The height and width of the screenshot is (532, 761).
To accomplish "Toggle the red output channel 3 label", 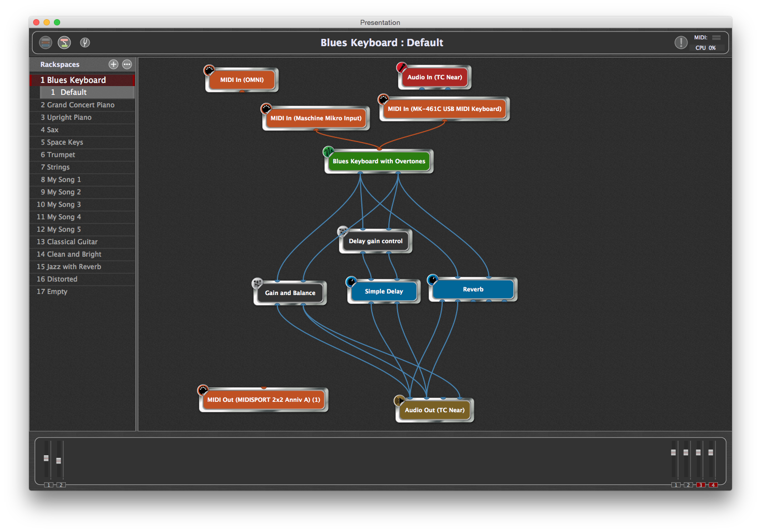I will [701, 485].
